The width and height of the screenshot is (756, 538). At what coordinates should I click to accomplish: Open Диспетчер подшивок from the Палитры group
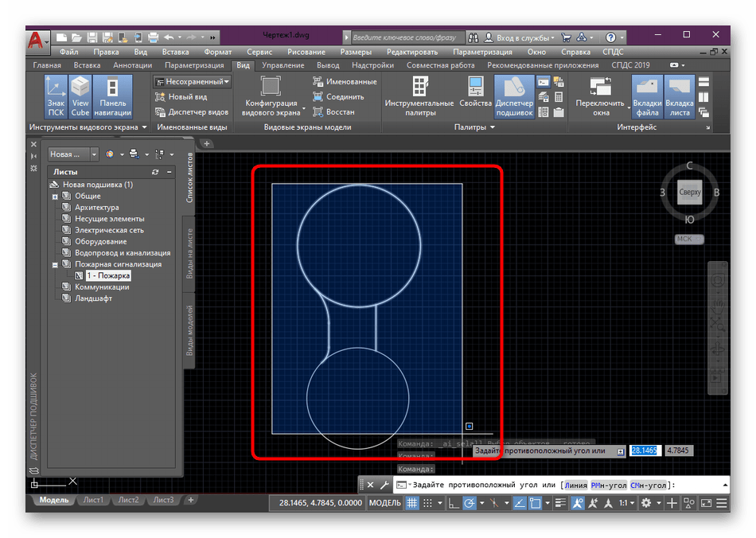514,96
